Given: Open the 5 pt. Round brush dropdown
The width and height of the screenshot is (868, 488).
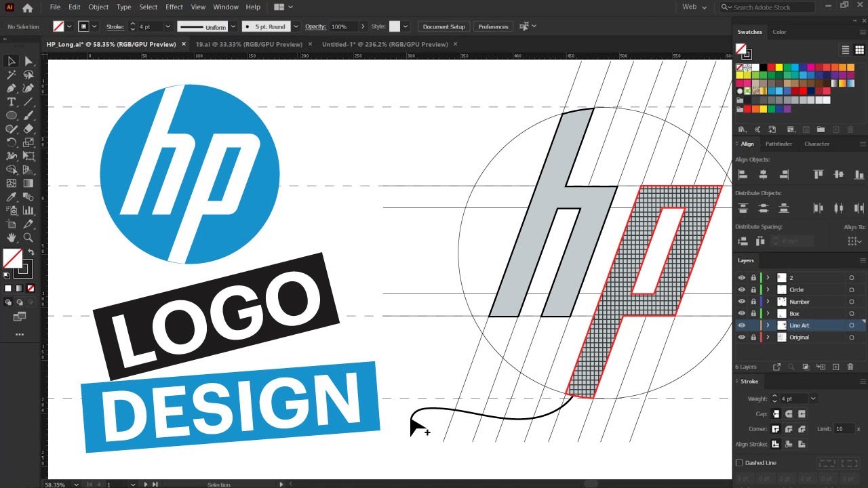Looking at the screenshot, I should [297, 26].
